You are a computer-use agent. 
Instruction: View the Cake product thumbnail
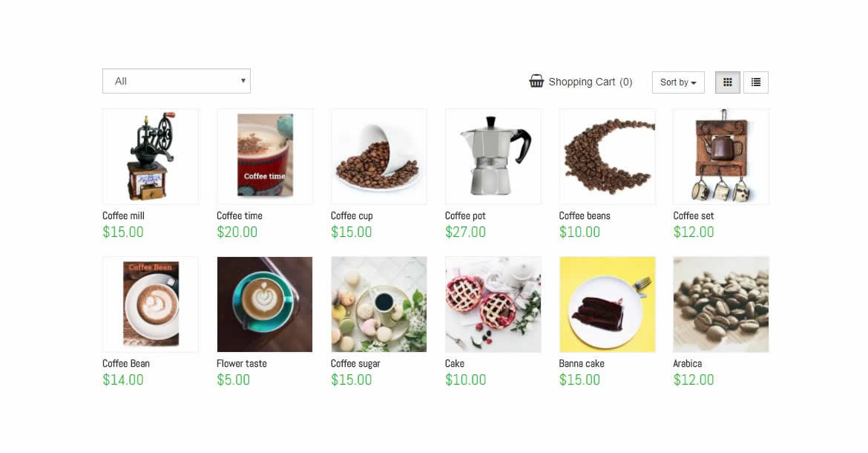493,304
